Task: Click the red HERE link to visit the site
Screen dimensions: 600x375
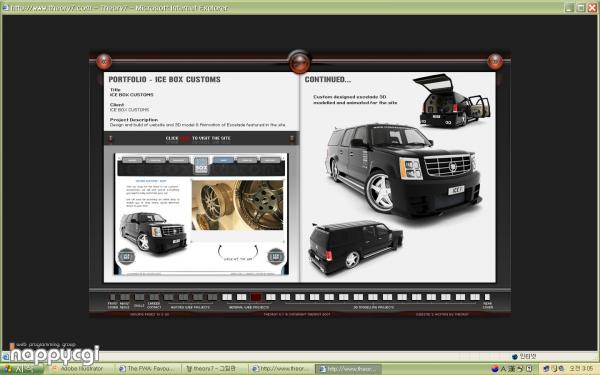Action: pos(185,138)
